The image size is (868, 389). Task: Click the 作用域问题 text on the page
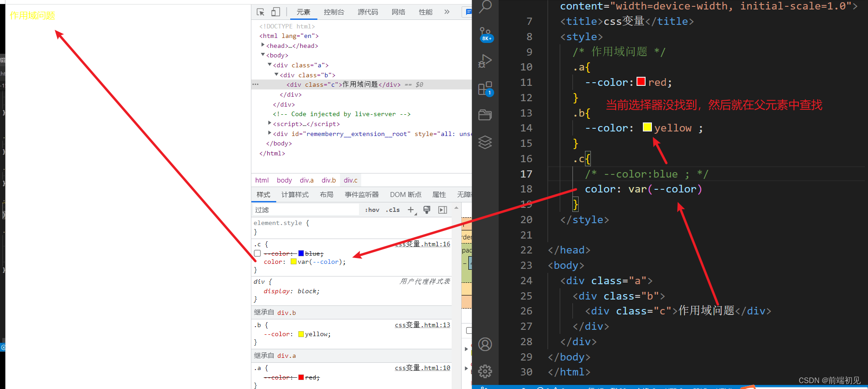(33, 16)
